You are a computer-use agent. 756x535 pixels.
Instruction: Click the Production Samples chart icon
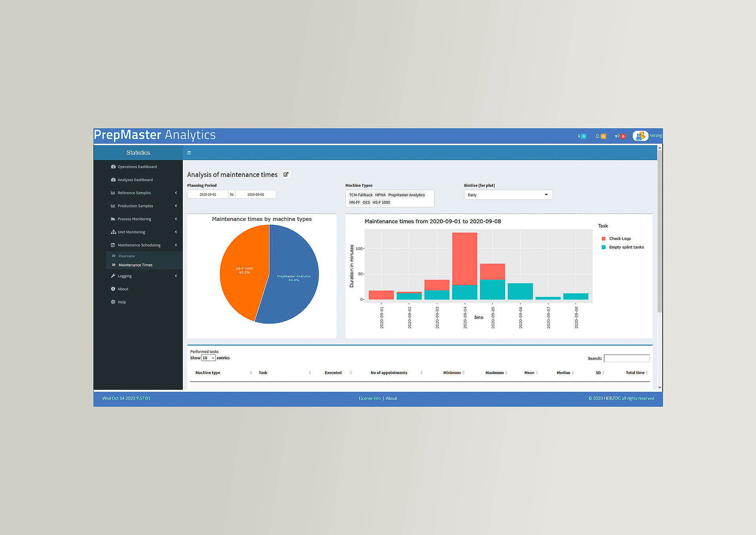pos(113,206)
